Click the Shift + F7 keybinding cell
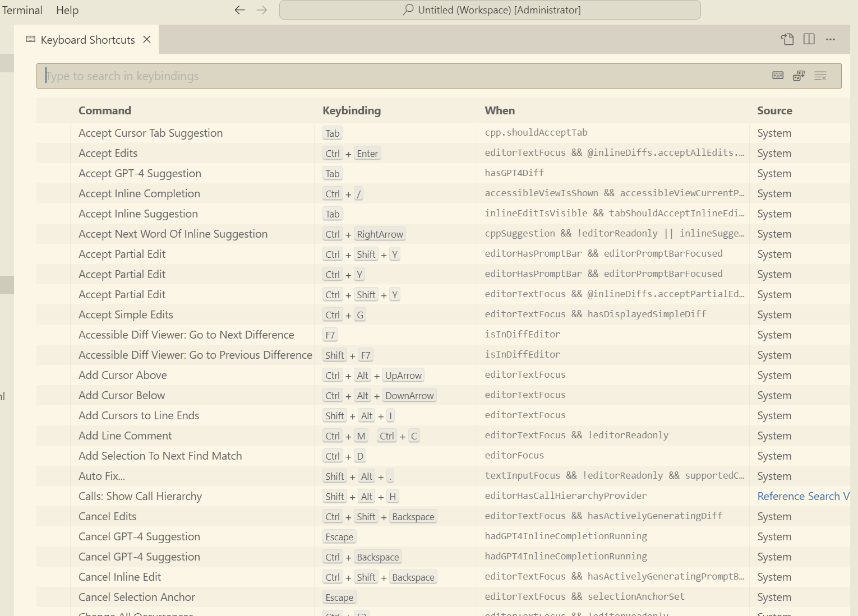Viewport: 858px width, 616px height. 348,355
